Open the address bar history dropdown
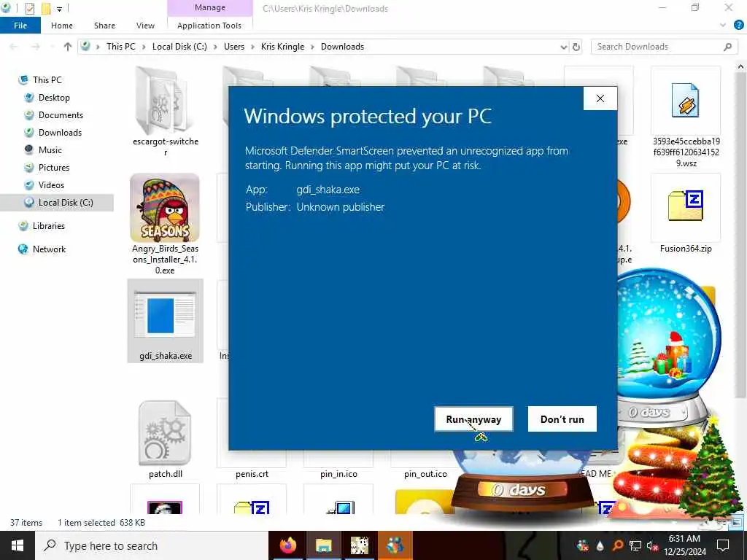 (564, 47)
